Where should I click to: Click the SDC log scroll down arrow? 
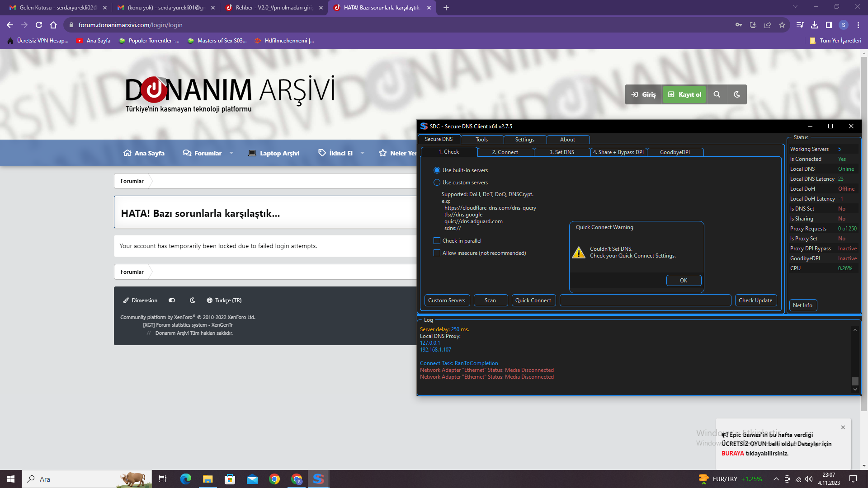[855, 389]
